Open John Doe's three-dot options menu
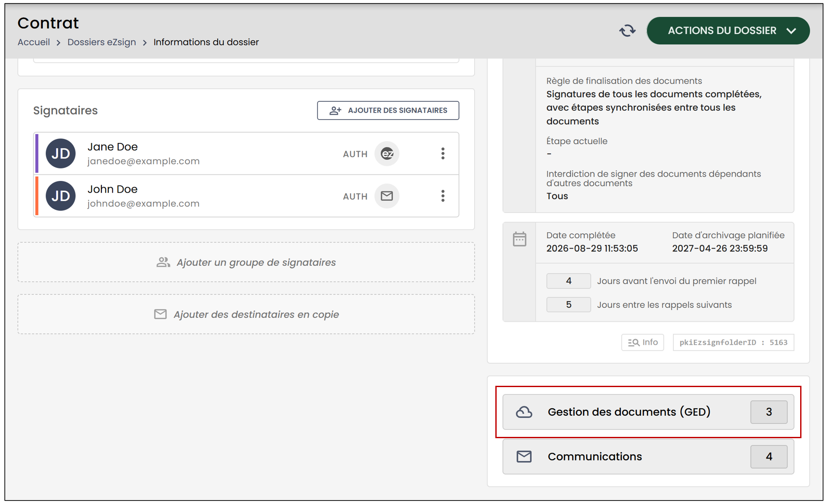The height and width of the screenshot is (504, 827). [x=443, y=196]
